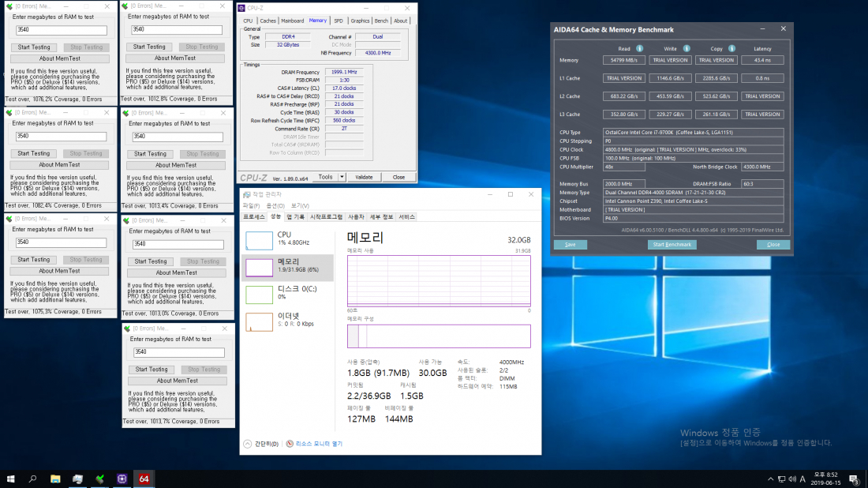
Task: Switch to the 세부 정보 tab in Task Manager
Action: pos(381,217)
